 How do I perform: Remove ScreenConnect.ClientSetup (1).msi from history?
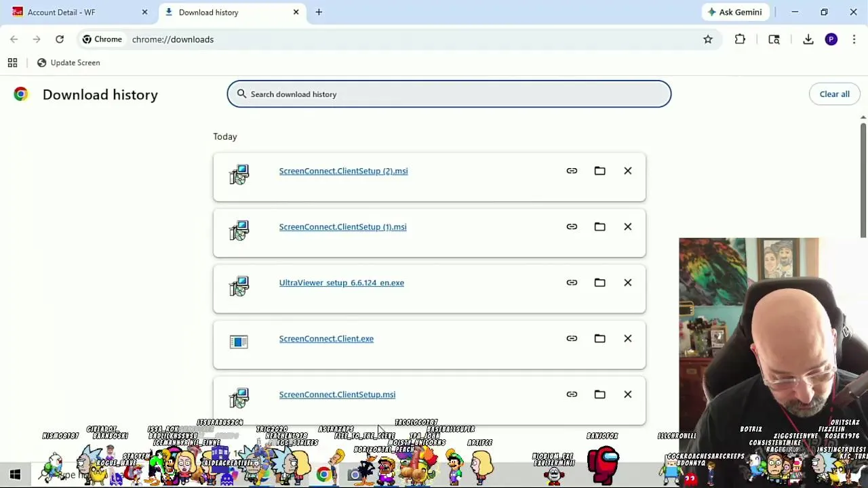pyautogui.click(x=627, y=226)
